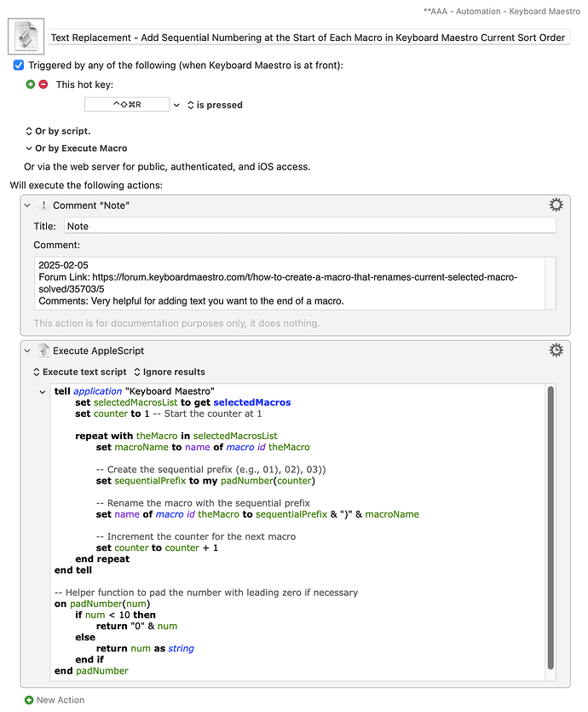Click the green New Action plus icon
Viewport: 588px width, 712px height.
(x=29, y=700)
